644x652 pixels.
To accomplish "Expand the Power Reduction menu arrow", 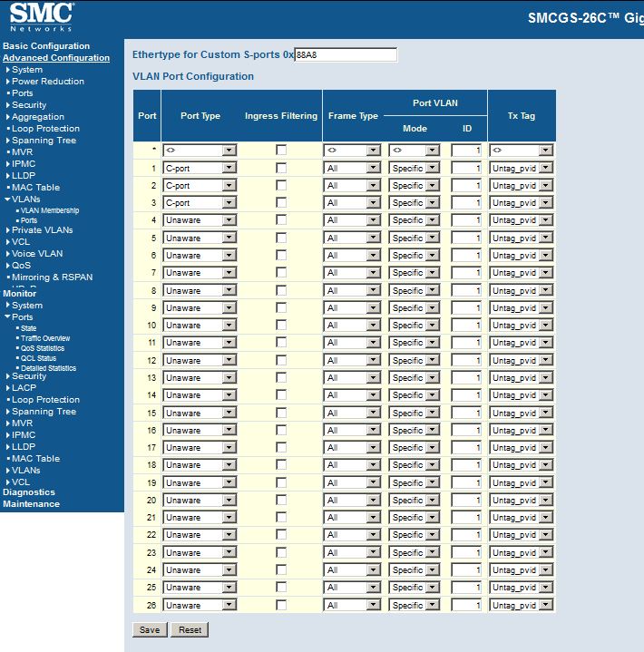I will 8,82.
